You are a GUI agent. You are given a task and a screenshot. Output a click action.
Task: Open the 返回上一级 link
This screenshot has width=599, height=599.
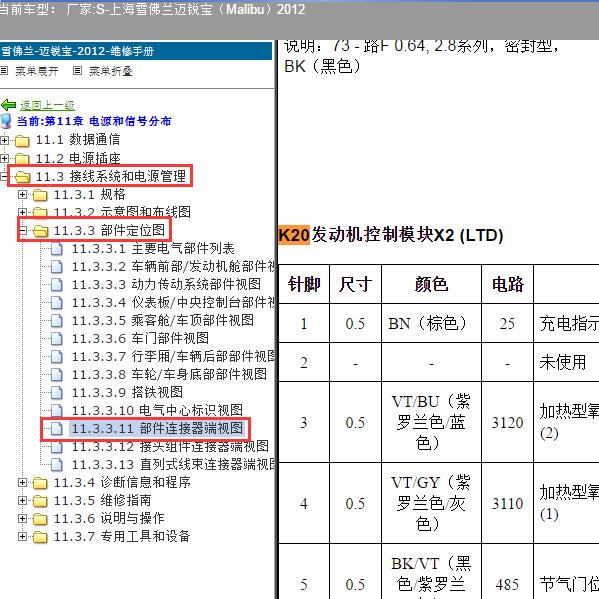point(47,105)
